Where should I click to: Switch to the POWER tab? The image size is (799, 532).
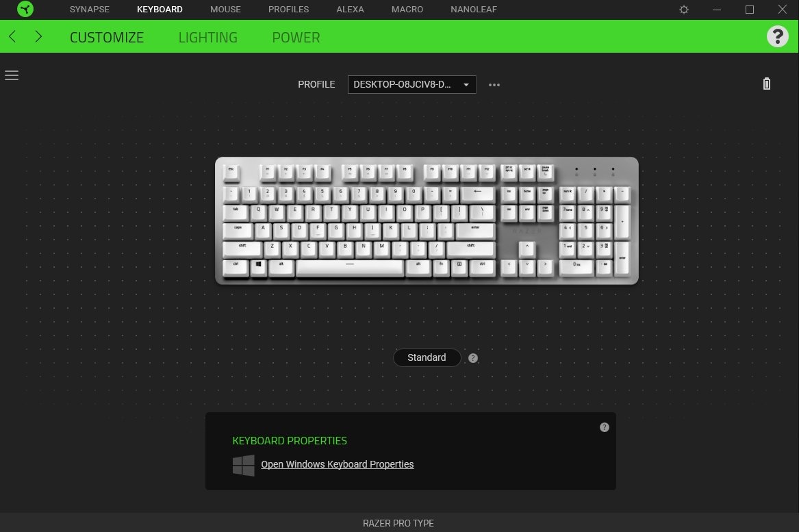pyautogui.click(x=296, y=37)
